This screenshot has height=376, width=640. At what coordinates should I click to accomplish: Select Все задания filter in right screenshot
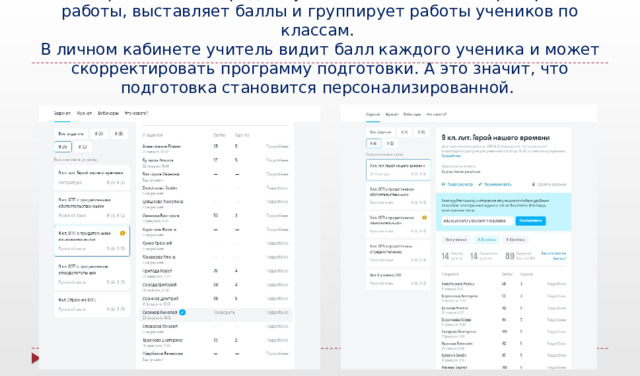click(x=380, y=132)
